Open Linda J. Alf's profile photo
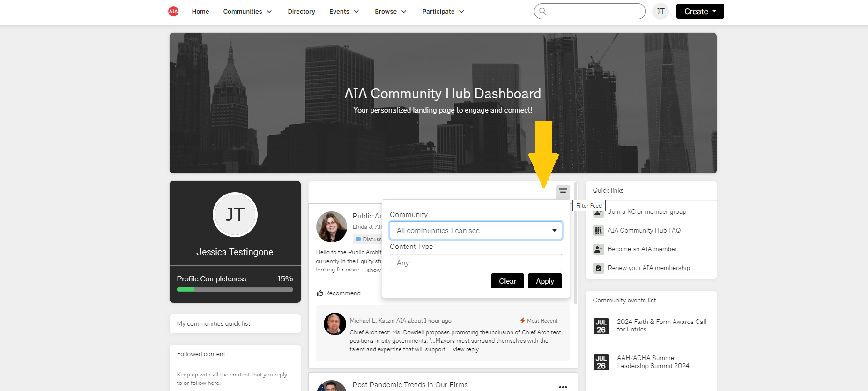 [x=332, y=227]
